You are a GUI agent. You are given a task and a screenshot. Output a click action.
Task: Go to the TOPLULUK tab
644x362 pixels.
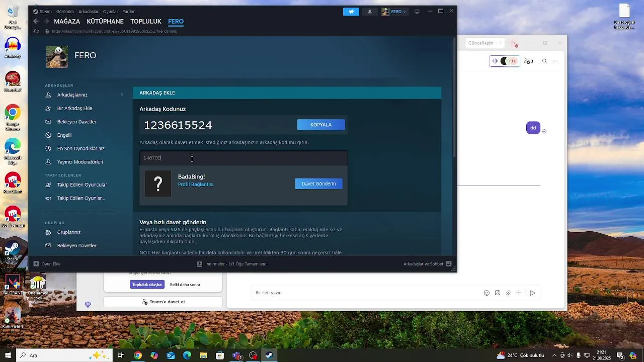[x=146, y=22]
